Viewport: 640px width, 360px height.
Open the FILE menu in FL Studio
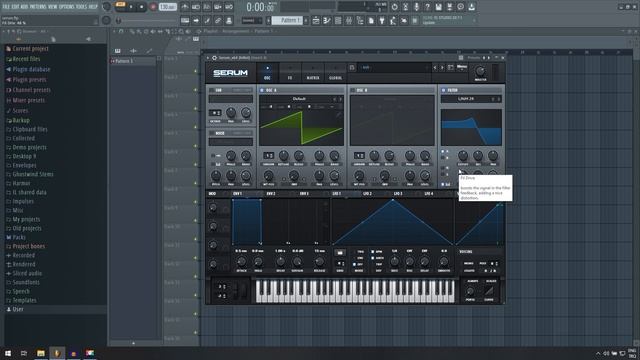[x=6, y=7]
